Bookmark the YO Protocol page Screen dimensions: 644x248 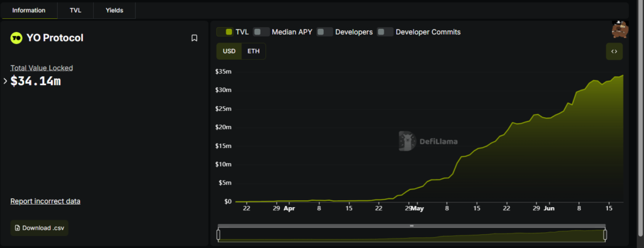point(194,38)
